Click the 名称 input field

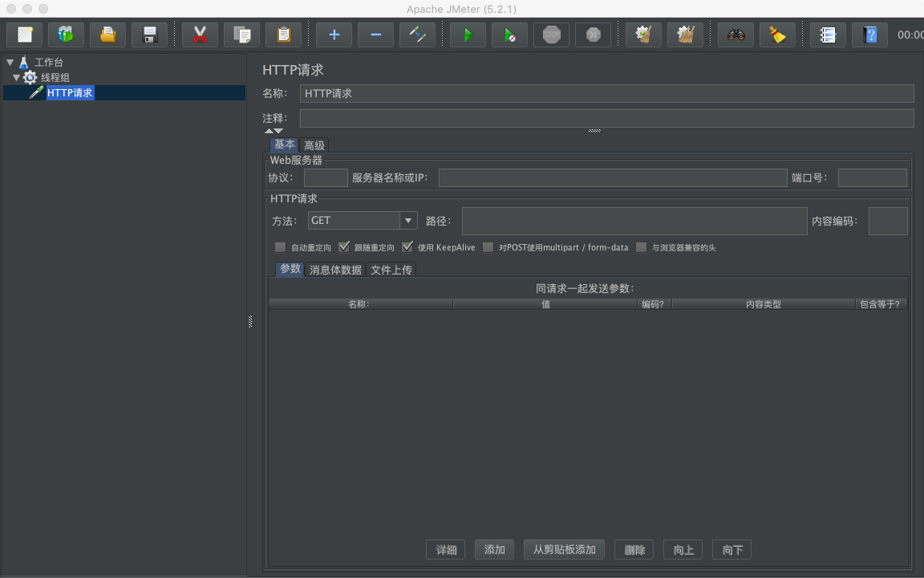tap(607, 93)
